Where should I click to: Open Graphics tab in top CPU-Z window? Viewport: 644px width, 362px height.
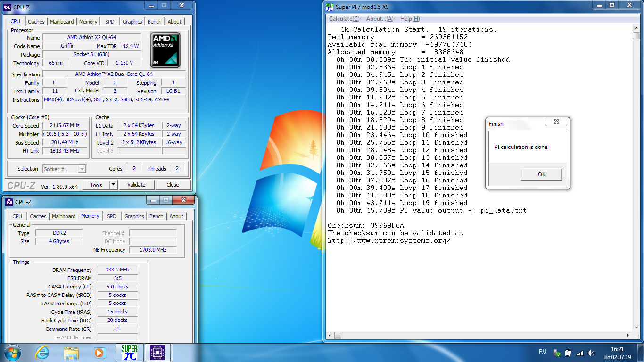click(x=132, y=22)
